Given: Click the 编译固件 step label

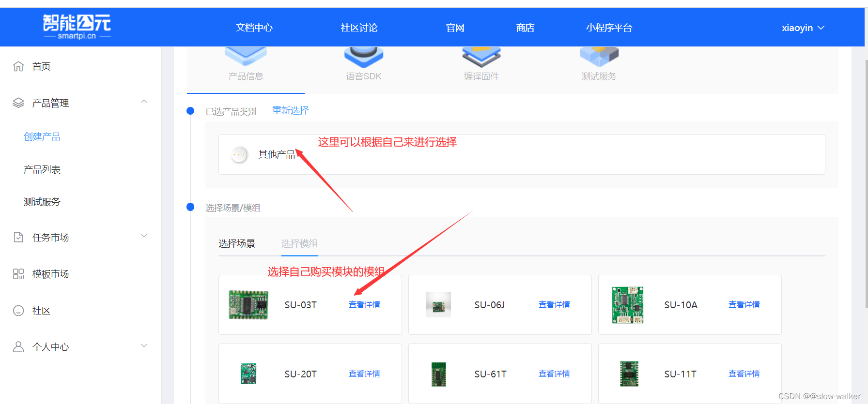Looking at the screenshot, I should tap(481, 76).
